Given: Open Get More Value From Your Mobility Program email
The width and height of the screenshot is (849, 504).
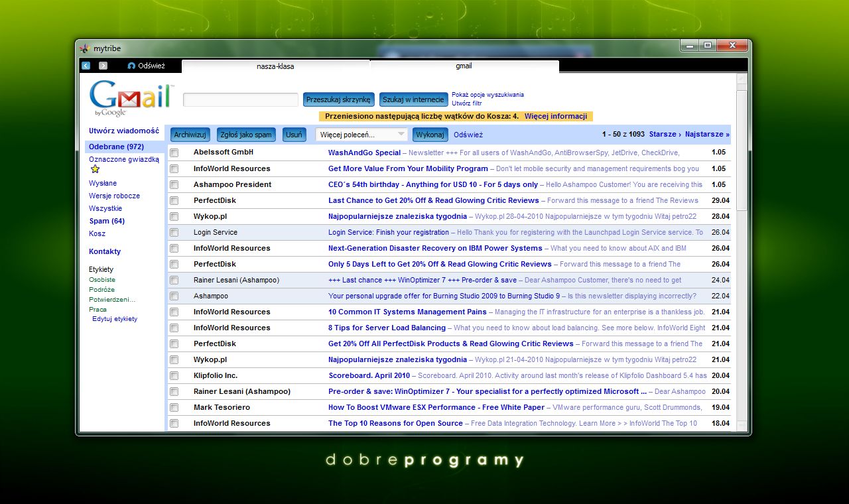Looking at the screenshot, I should click(x=408, y=168).
